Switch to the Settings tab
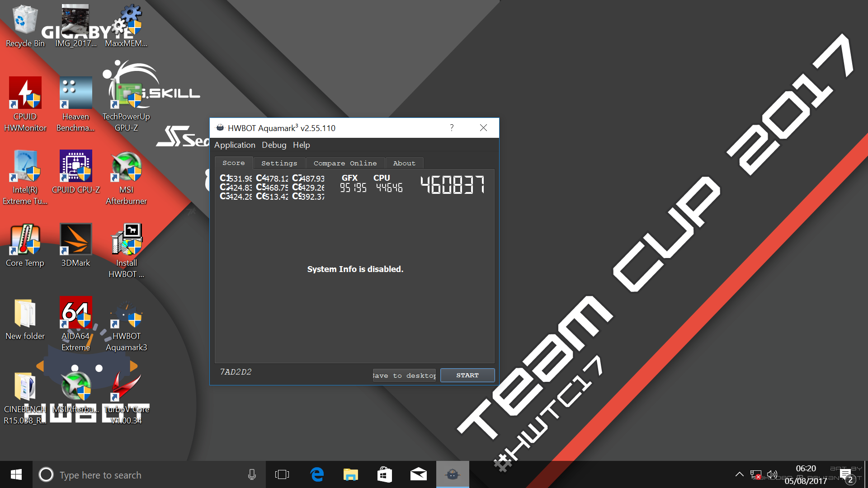The width and height of the screenshot is (868, 488). tap(279, 163)
